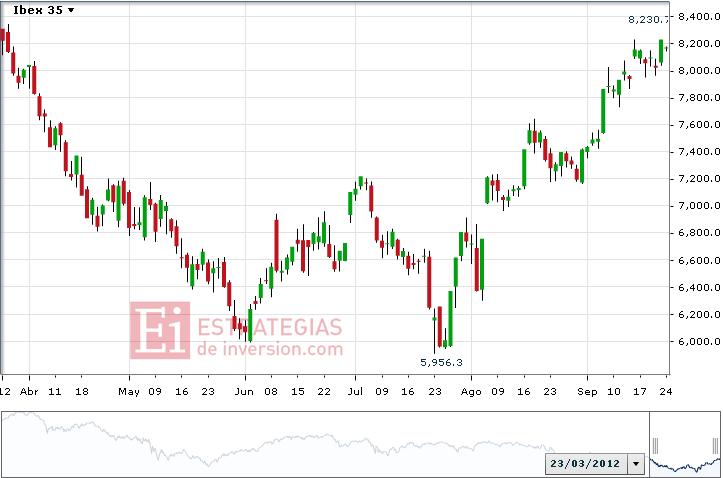Click the 6,000.0 price axis label
The image size is (723, 478).
click(699, 342)
